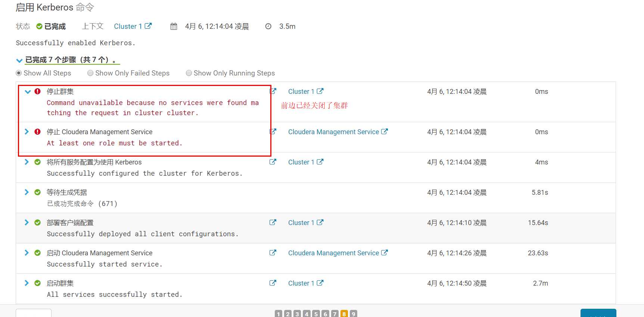Open details link icon for 将所有服务配置为使用 Kerberos
Screen dimensions: 644x317
[273, 162]
